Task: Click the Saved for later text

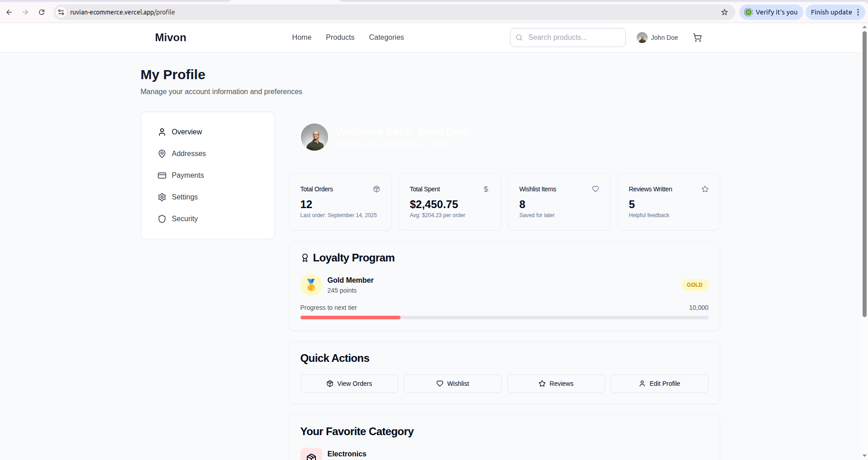Action: point(537,215)
